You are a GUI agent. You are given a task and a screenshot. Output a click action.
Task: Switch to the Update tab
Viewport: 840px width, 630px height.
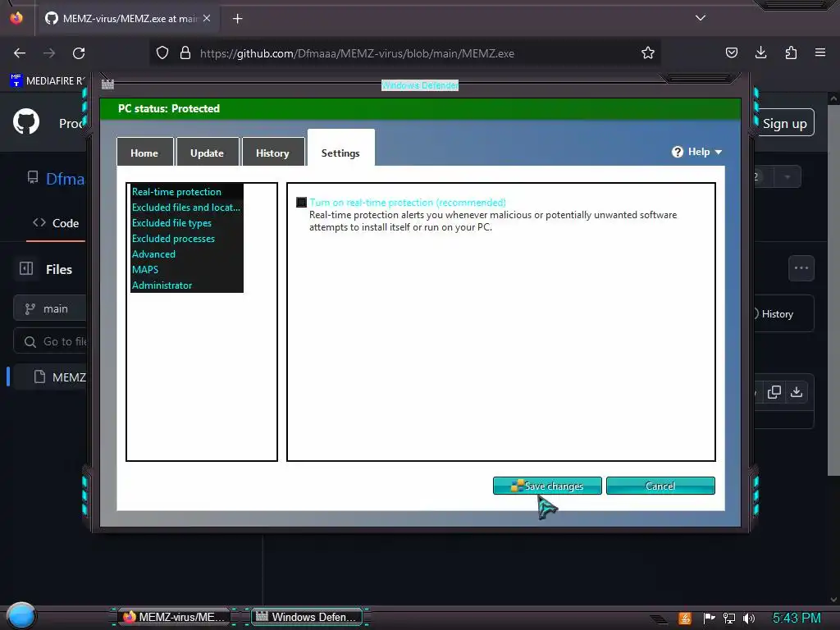click(207, 153)
